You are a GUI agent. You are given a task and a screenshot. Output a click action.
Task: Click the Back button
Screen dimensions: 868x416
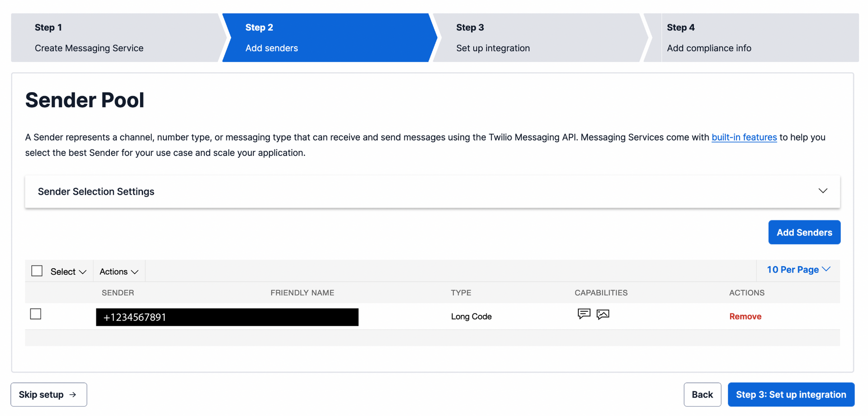[x=702, y=395]
